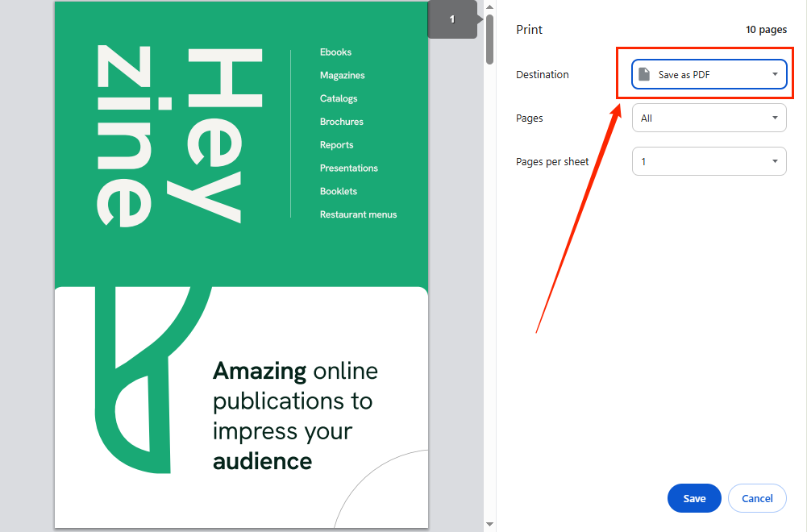Click the Catalogs text in preview
The height and width of the screenshot is (532, 807).
(339, 98)
